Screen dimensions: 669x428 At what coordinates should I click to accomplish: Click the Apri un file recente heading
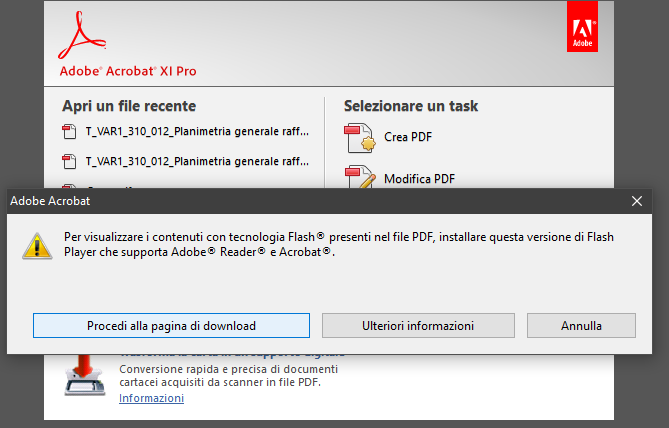(129, 106)
